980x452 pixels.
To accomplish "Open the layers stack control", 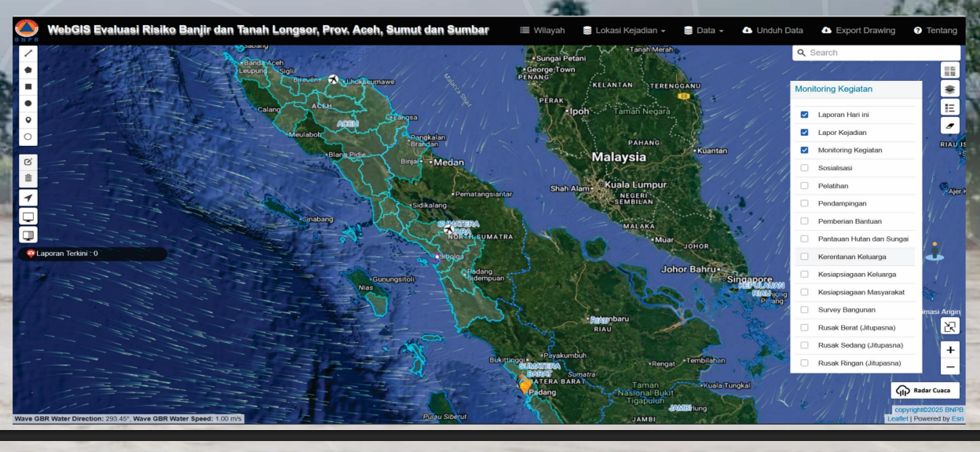I will pyautogui.click(x=950, y=89).
